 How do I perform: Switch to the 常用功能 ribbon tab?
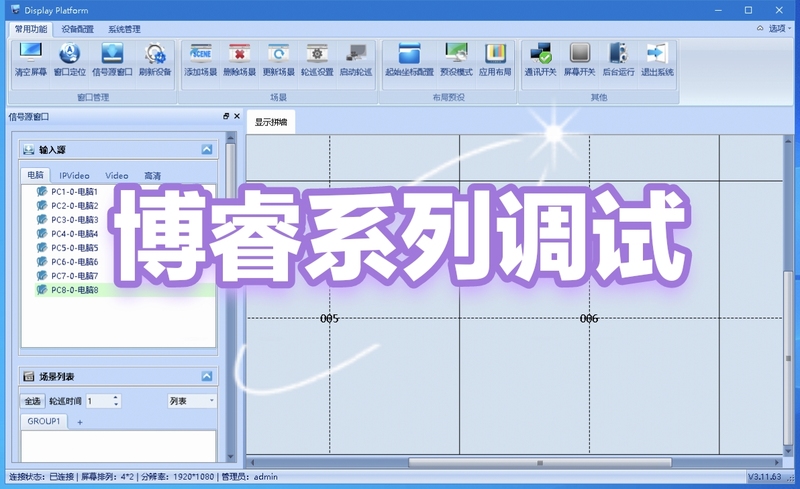31,29
